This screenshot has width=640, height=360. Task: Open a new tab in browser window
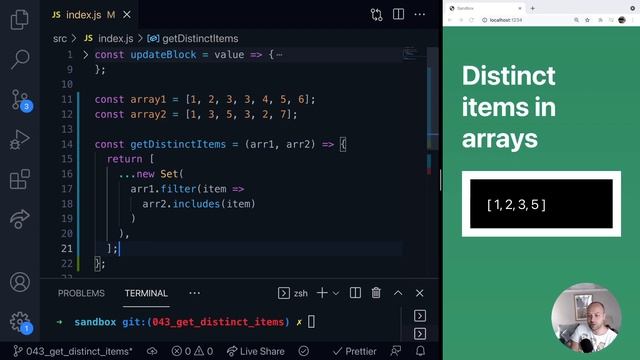[x=533, y=8]
